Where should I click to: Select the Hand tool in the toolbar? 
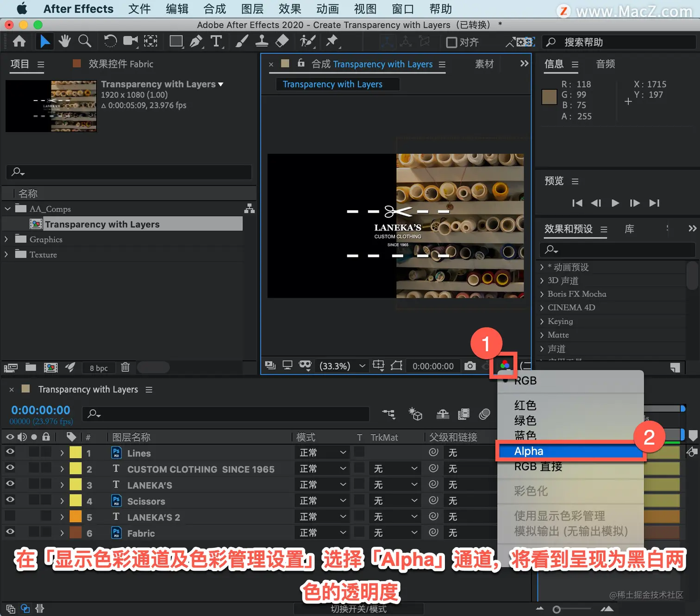pos(64,42)
